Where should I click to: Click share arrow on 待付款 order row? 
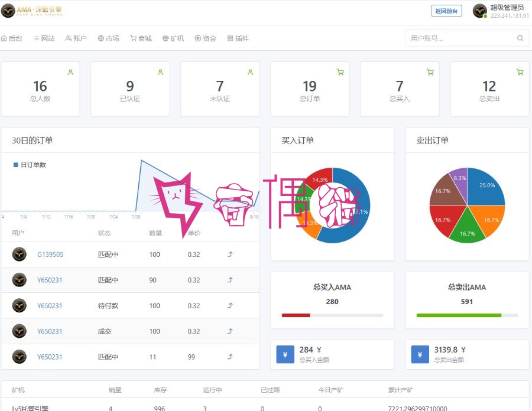[x=230, y=305]
